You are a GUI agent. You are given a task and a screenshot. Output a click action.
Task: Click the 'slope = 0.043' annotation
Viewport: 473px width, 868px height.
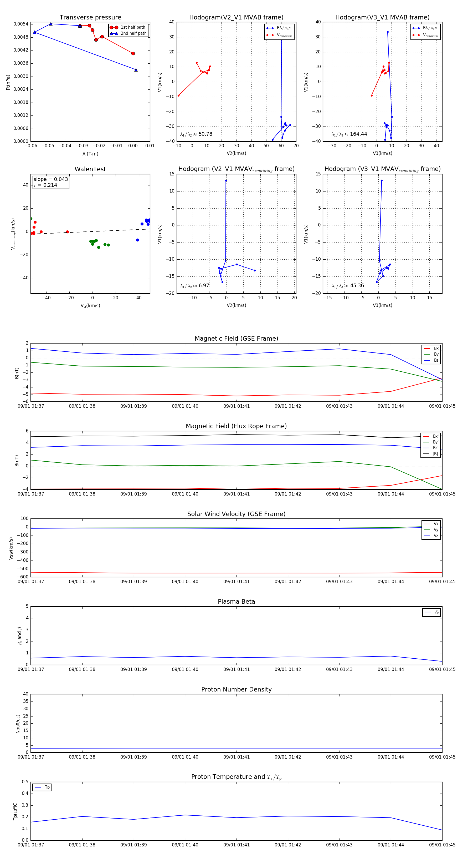(50, 179)
